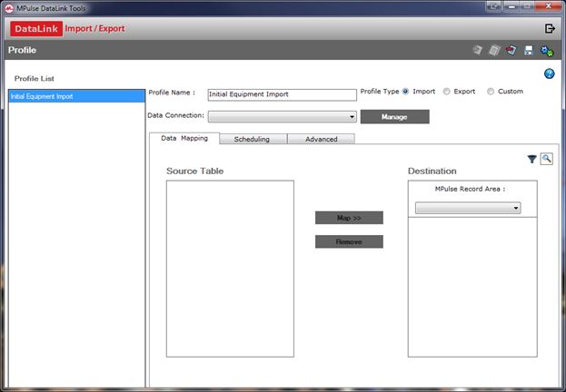This screenshot has width=566, height=392.
Task: Select the Custom profile type radio button
Action: click(x=491, y=92)
